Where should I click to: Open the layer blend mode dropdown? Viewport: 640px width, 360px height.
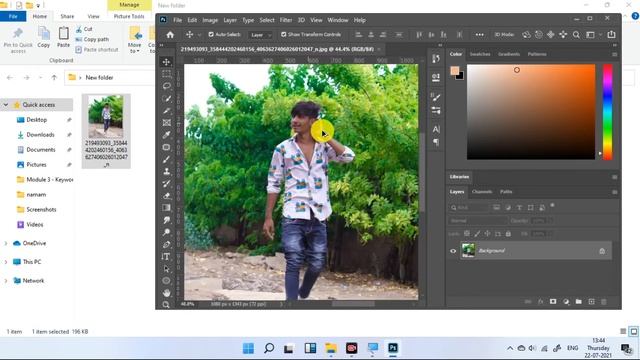coord(478,221)
